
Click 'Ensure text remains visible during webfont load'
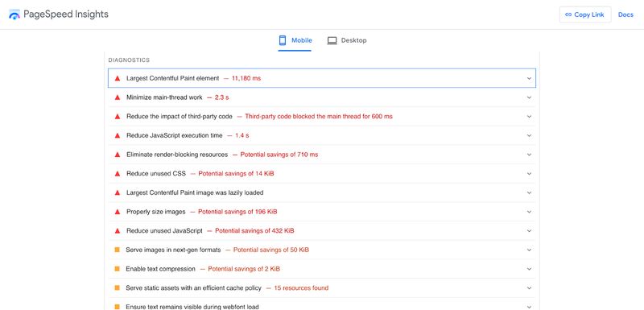click(x=192, y=307)
